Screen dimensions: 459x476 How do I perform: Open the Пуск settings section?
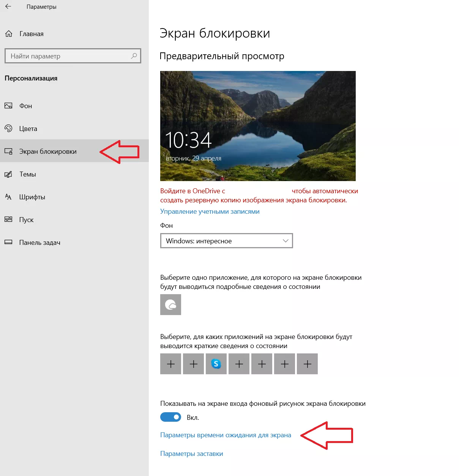pyautogui.click(x=74, y=220)
